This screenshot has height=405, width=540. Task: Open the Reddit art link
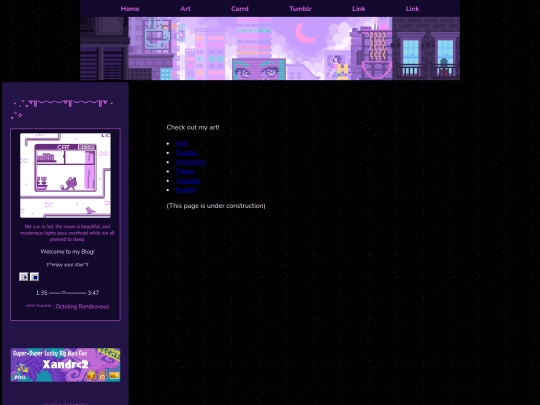(x=186, y=190)
